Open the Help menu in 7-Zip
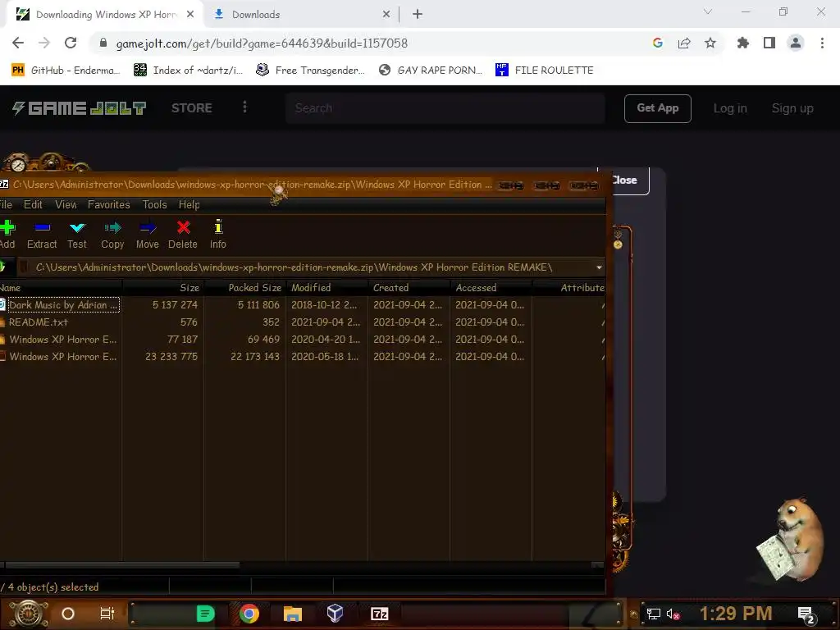 189,204
